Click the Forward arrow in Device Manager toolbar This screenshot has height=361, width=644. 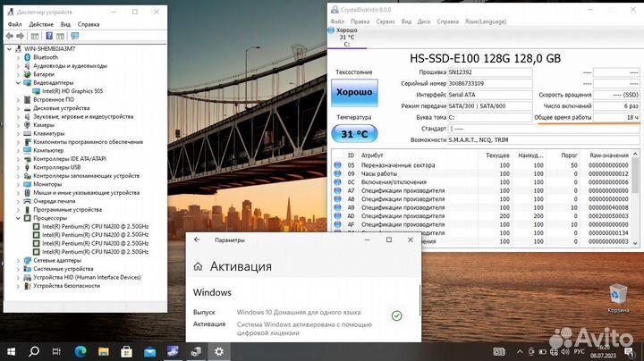(20, 36)
